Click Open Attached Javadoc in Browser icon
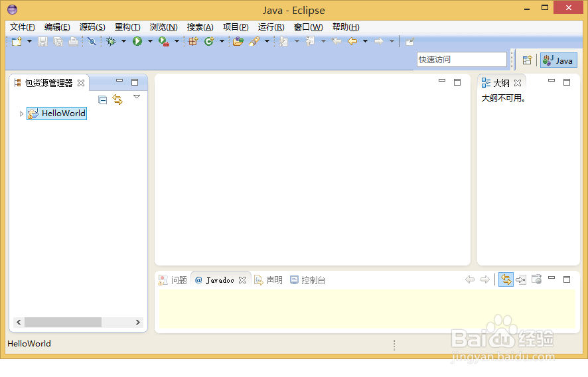Viewport: 588px width, 377px height. (x=537, y=279)
